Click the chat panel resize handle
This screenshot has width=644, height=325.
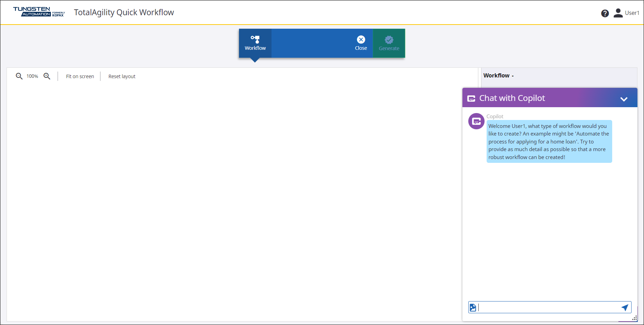(x=634, y=318)
